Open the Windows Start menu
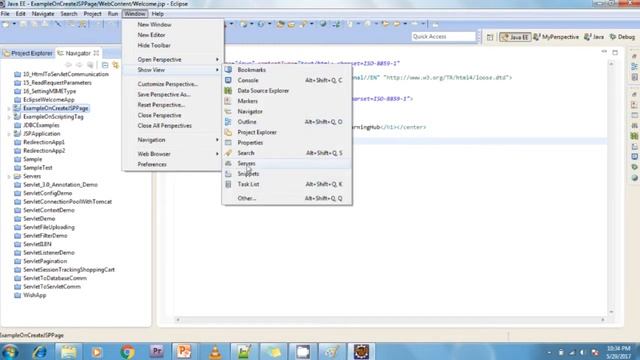 9,351
